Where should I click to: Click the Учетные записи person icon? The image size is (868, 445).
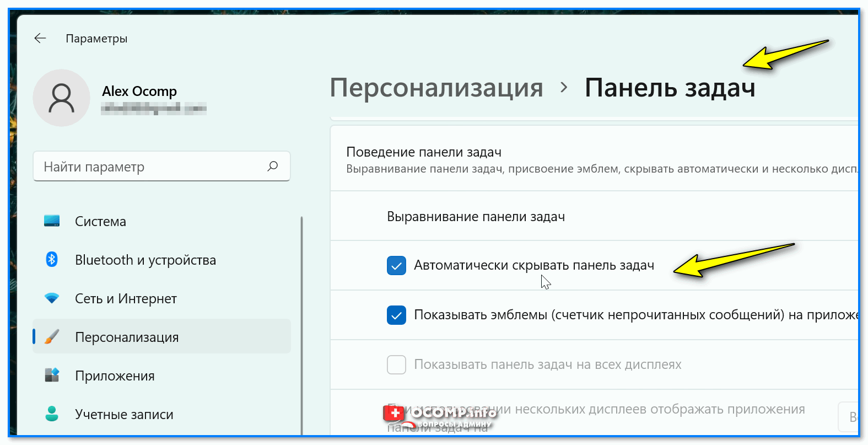coord(52,414)
